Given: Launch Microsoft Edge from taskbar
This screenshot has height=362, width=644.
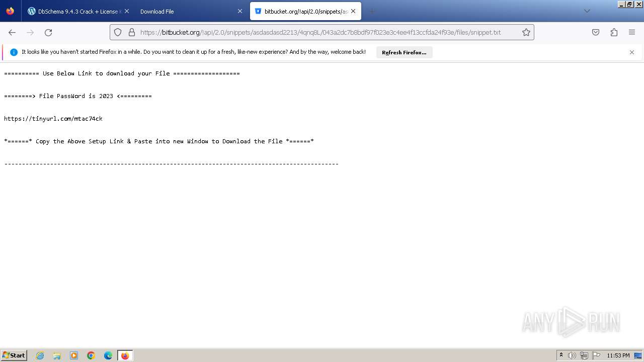Looking at the screenshot, I should tap(108, 355).
